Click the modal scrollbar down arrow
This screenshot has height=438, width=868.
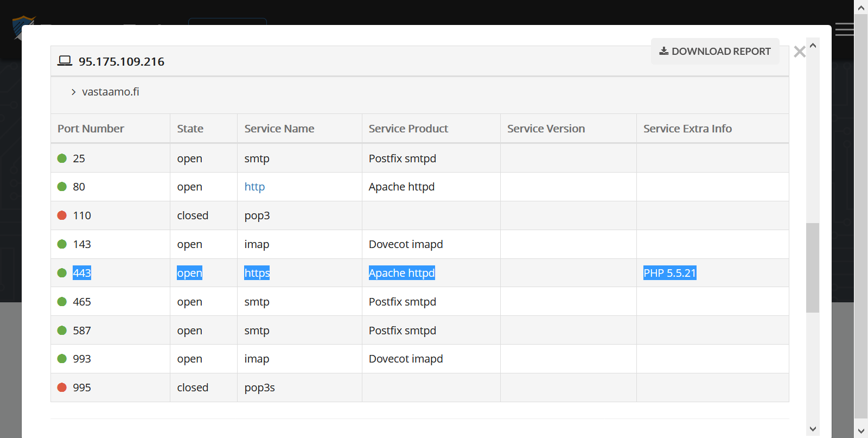coord(813,429)
